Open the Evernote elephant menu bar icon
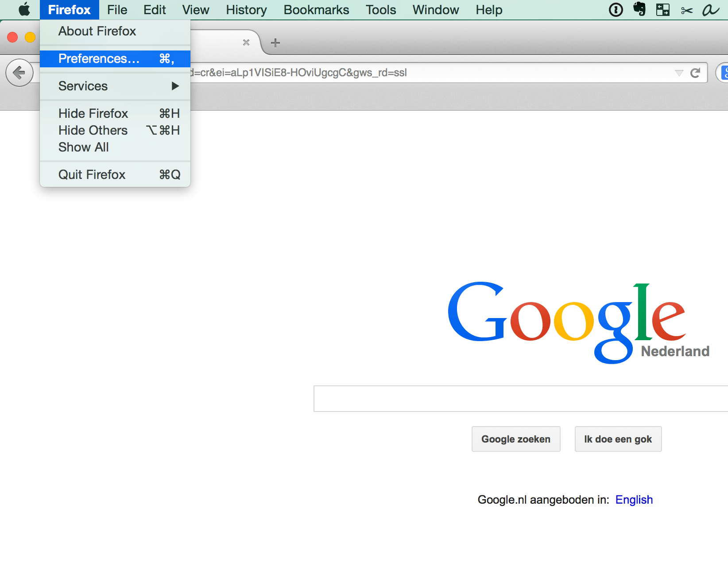The width and height of the screenshot is (728, 567). point(639,10)
